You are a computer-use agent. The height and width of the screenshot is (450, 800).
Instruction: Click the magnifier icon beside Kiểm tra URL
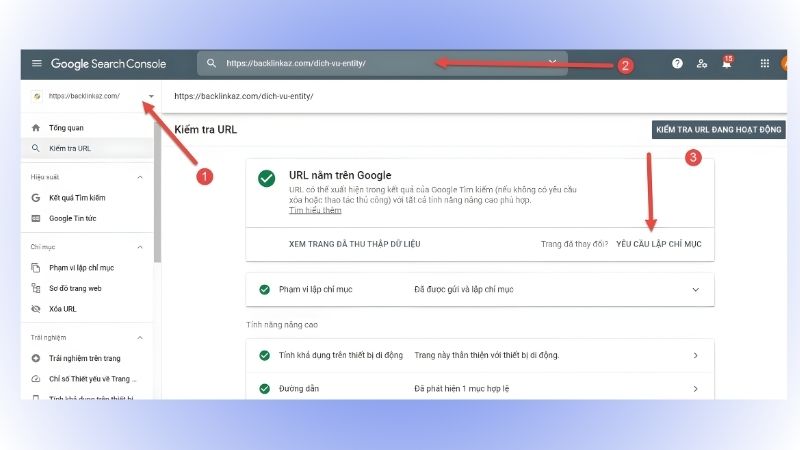pos(36,148)
